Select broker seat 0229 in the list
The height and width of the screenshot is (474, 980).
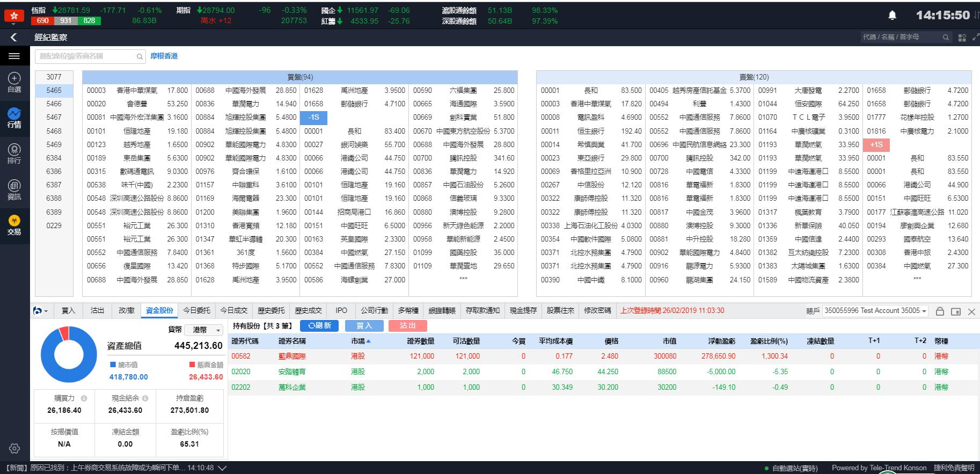[x=54, y=226]
